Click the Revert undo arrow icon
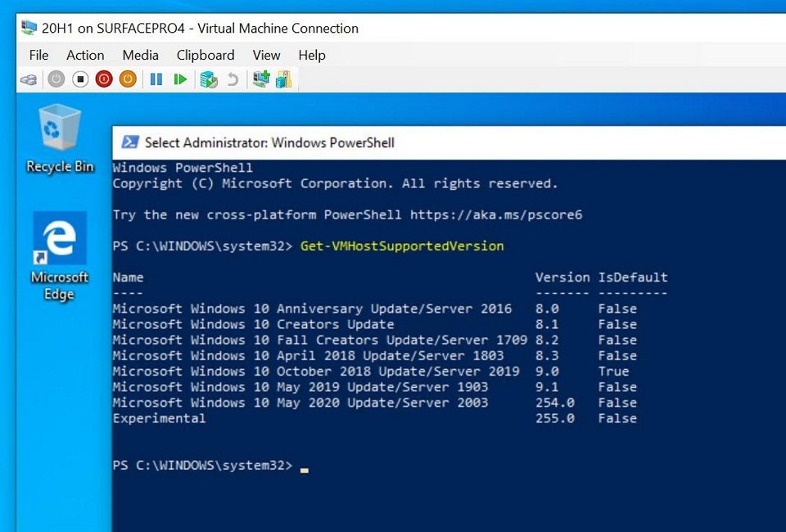The height and width of the screenshot is (532, 786). coord(233,79)
